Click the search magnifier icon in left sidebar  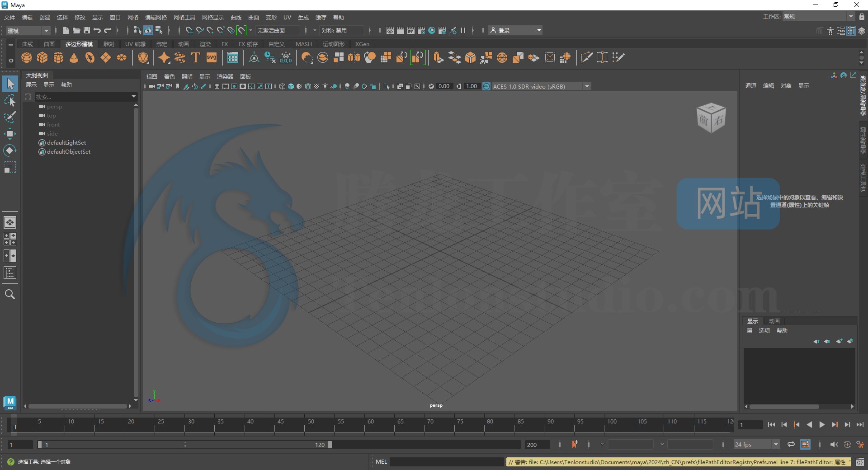point(10,294)
